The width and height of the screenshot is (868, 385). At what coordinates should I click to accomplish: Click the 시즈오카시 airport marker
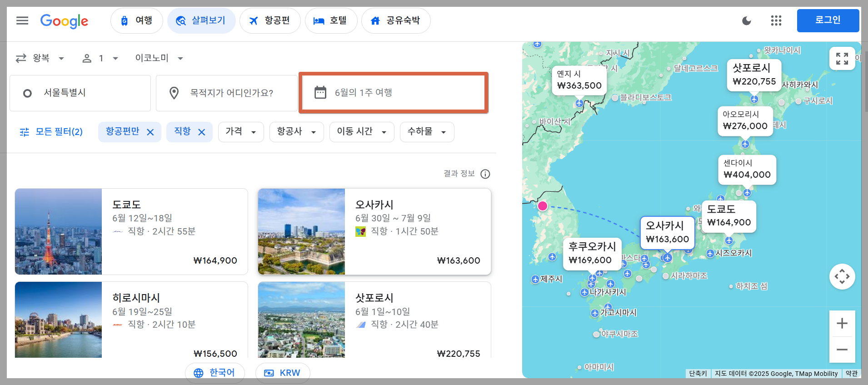(710, 254)
